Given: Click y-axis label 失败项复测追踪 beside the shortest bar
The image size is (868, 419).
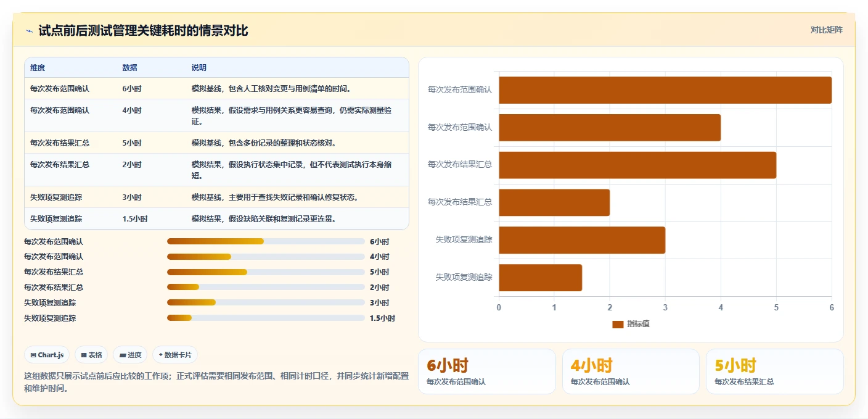Looking at the screenshot, I should [x=464, y=278].
